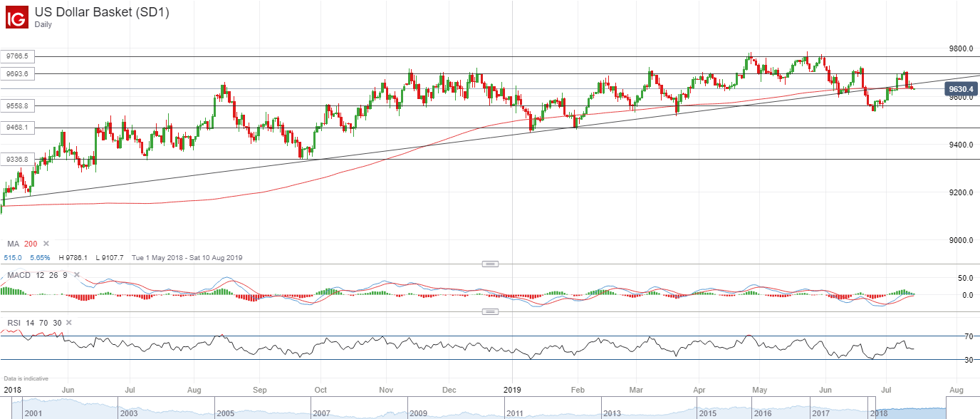Image resolution: width=980 pixels, height=419 pixels.
Task: Click the 2019 label on date axis
Action: (x=512, y=390)
